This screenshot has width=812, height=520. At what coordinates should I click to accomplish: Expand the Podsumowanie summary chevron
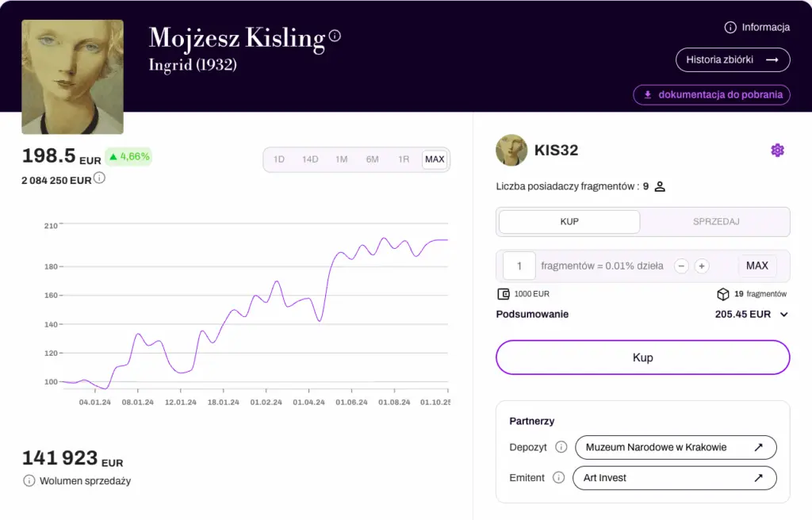(784, 315)
